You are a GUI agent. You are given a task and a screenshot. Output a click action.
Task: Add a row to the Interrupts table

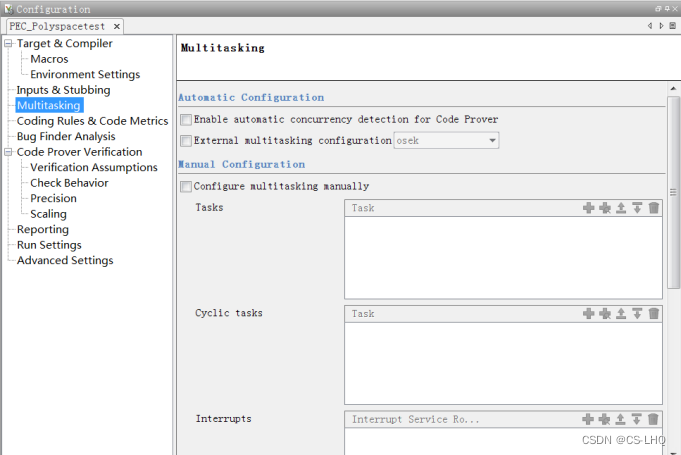tap(588, 419)
